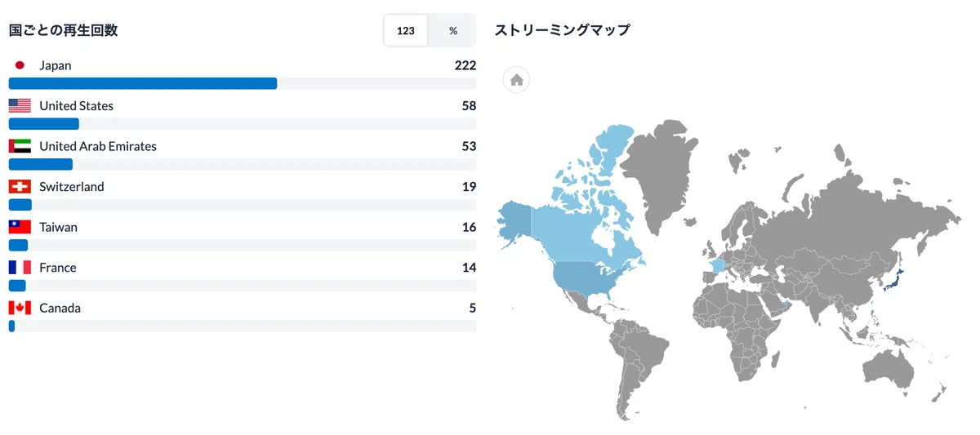Click the Taiwan flag icon
Viewport: 980px width, 435px height.
tap(20, 227)
